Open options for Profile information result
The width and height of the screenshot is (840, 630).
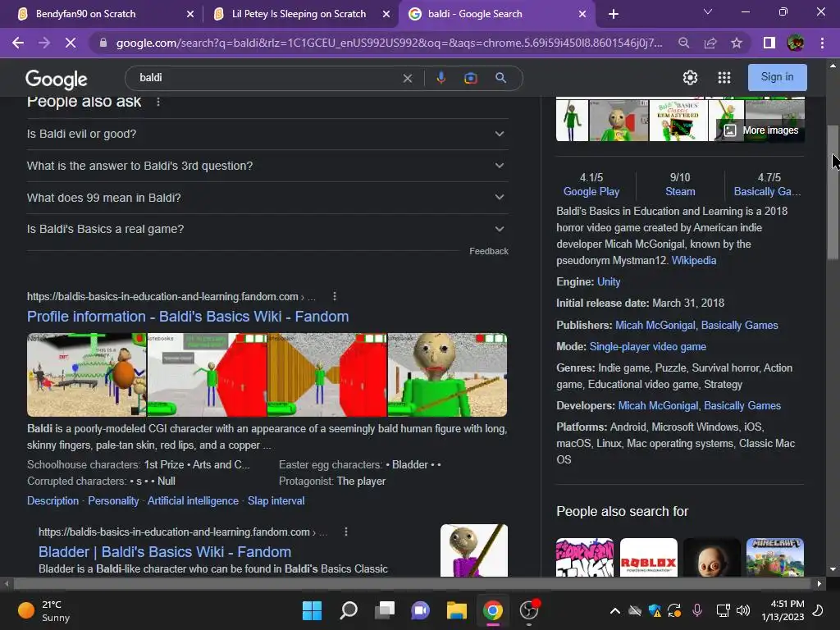point(335,296)
